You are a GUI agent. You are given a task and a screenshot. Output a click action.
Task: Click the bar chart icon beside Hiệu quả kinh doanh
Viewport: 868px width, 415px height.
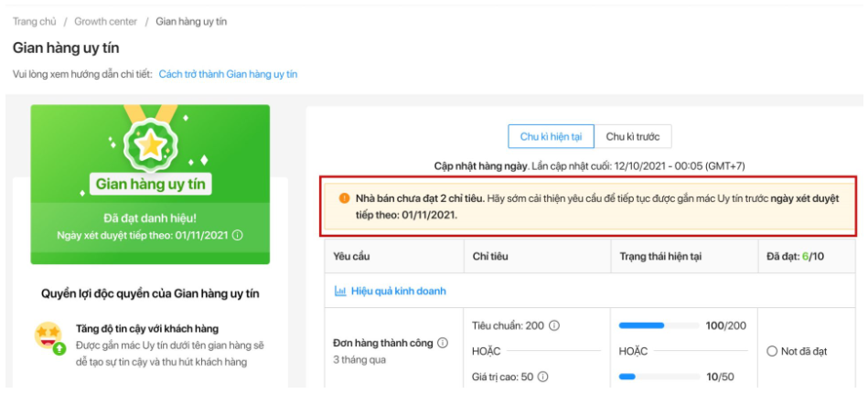pyautogui.click(x=340, y=291)
